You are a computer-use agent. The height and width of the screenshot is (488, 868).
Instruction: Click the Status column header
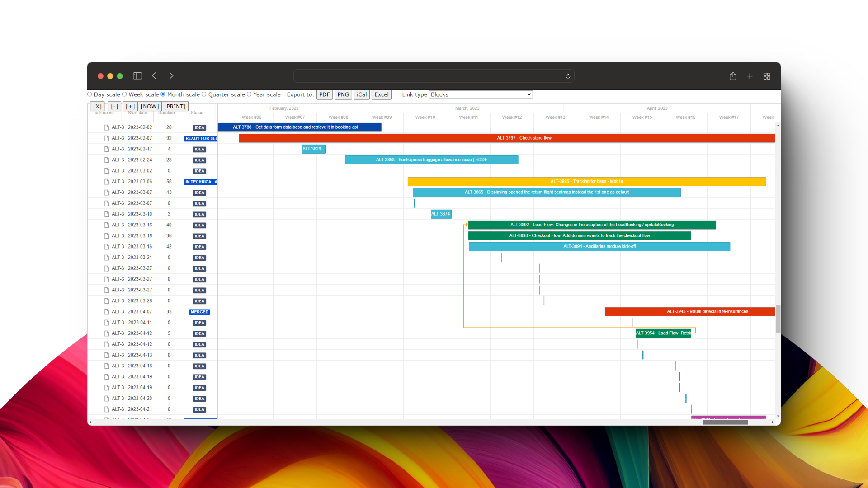[197, 113]
